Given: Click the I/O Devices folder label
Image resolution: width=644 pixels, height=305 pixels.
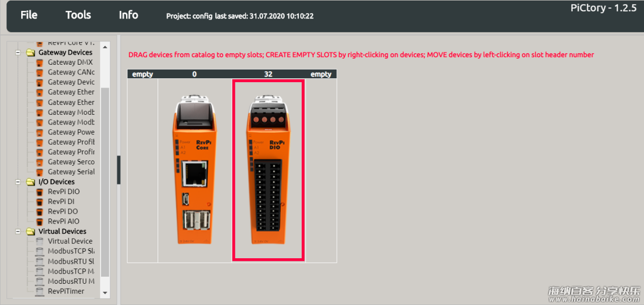Looking at the screenshot, I should pyautogui.click(x=57, y=182).
